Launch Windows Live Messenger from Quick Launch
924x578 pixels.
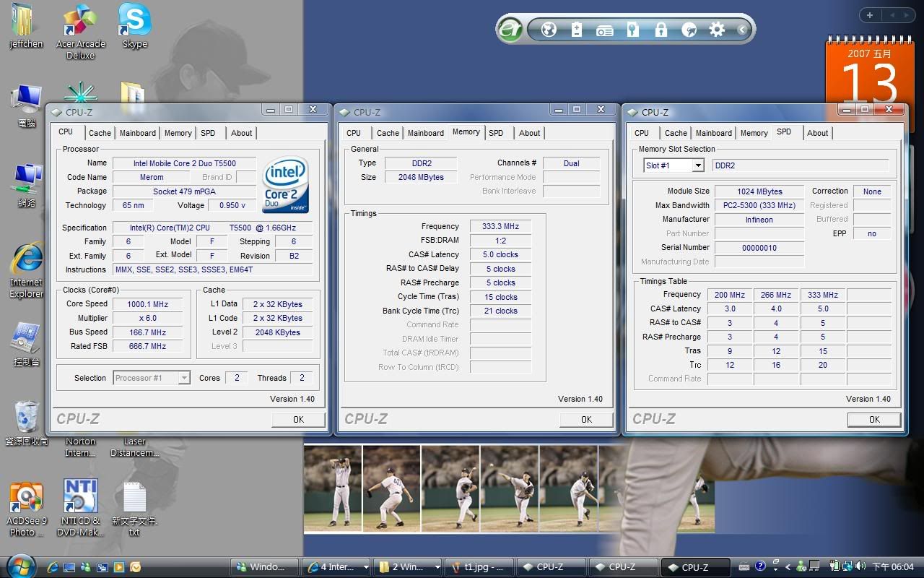coord(86,567)
